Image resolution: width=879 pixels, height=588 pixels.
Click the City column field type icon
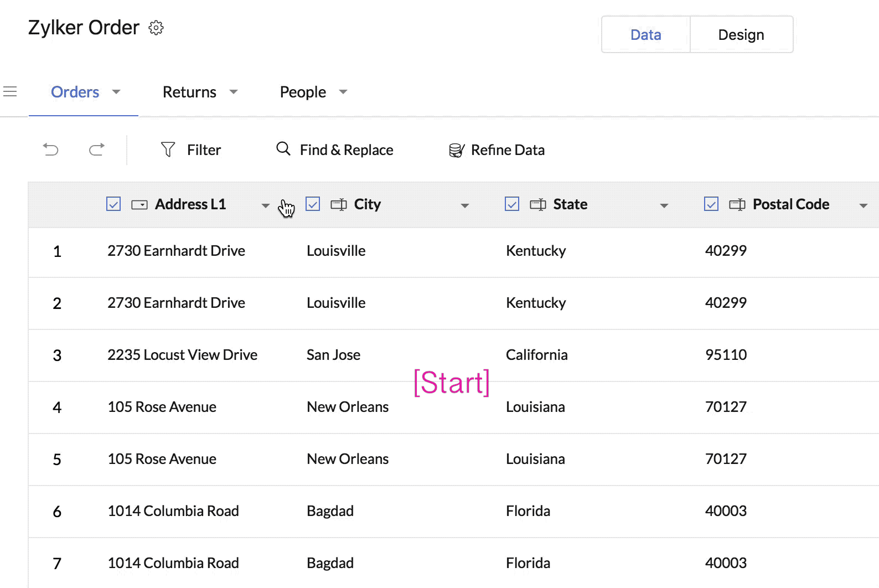[x=339, y=204]
